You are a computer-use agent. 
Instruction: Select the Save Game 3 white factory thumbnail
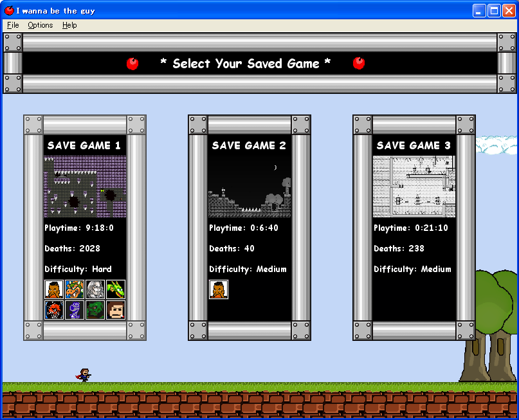click(x=414, y=187)
